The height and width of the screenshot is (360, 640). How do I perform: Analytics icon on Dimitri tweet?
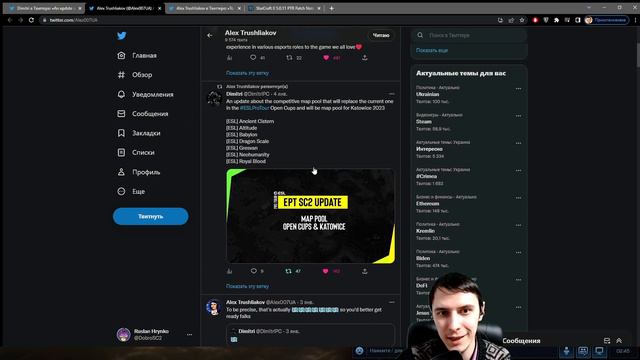pyautogui.click(x=229, y=271)
